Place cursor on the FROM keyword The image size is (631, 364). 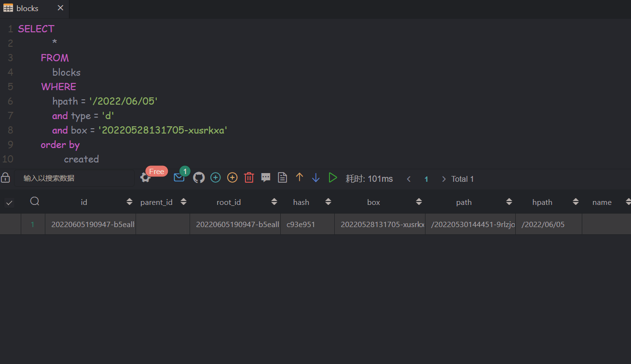point(55,58)
